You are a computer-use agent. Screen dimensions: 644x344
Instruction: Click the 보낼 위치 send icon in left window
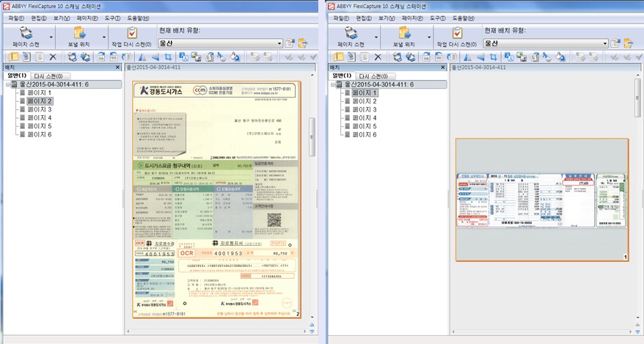click(79, 33)
